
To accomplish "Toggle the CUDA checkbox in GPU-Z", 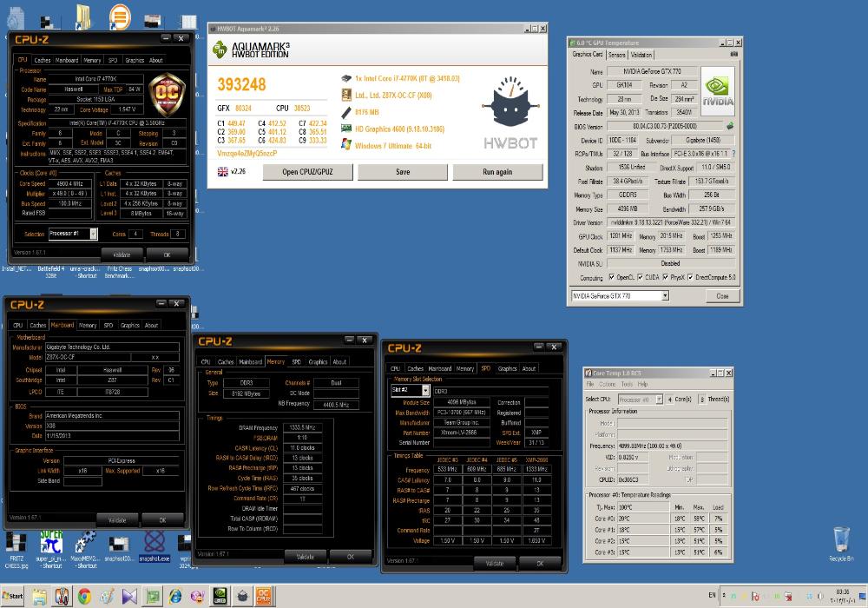I will pyautogui.click(x=640, y=277).
